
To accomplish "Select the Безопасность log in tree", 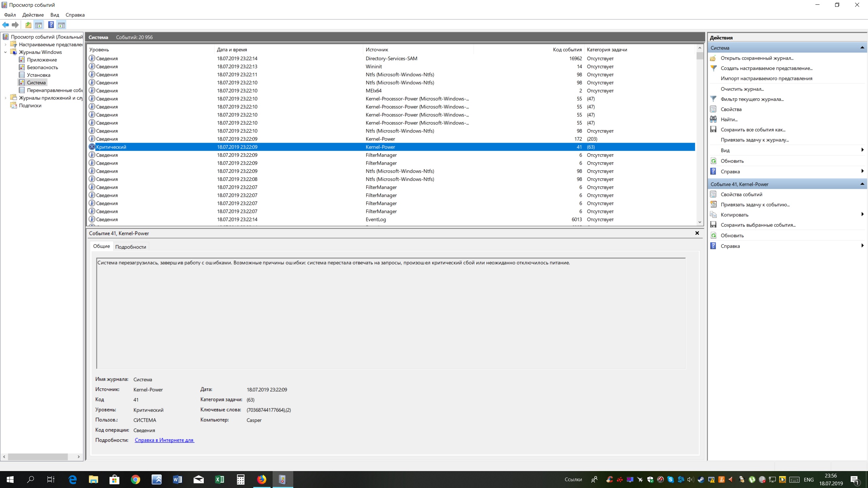I will click(42, 67).
